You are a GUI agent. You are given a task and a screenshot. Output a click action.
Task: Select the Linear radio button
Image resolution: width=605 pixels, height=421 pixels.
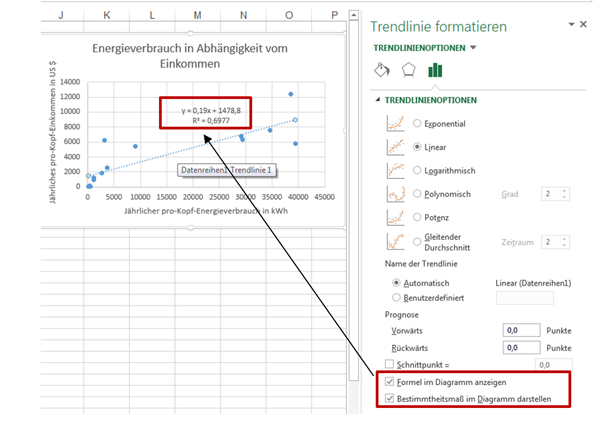click(416, 146)
